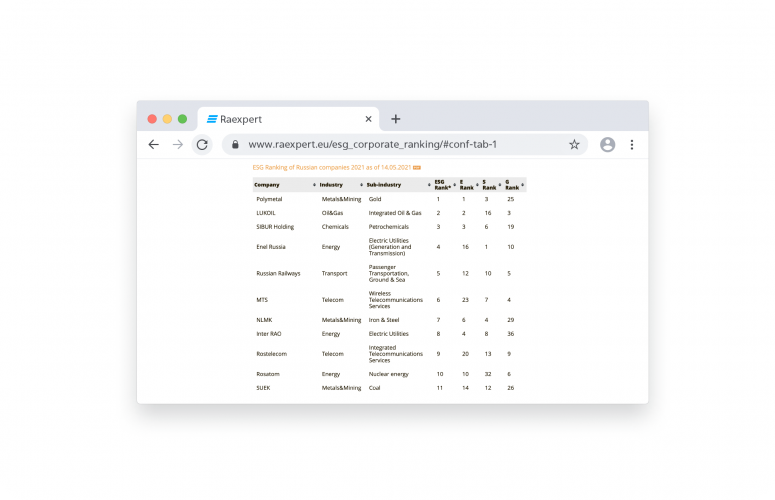Click the Iron & Steel sub-industry cell

[384, 320]
